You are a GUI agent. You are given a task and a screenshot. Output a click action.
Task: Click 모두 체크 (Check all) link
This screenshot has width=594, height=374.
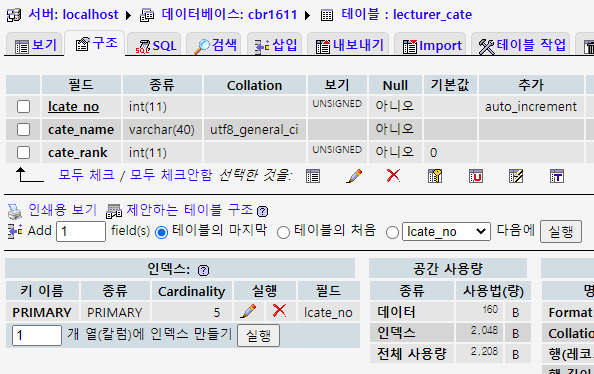pyautogui.click(x=86, y=175)
